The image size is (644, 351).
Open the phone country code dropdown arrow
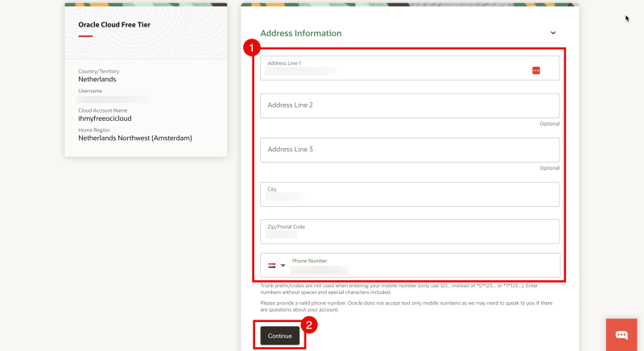(x=283, y=265)
